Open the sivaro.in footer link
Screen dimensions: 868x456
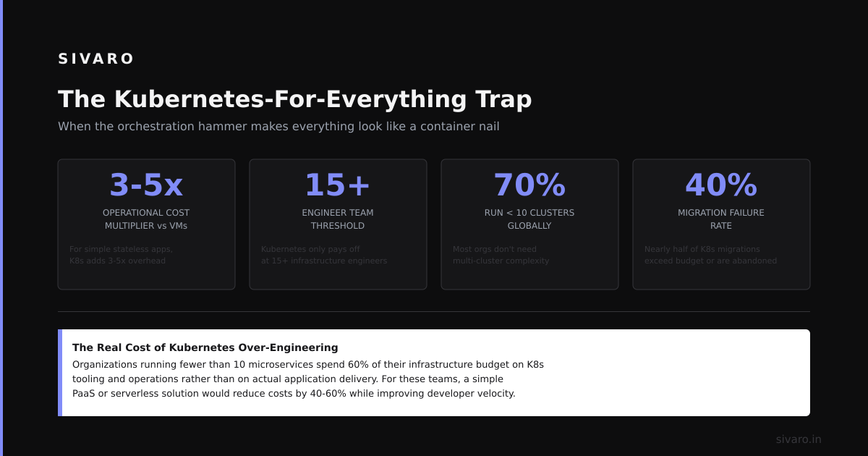tap(799, 439)
